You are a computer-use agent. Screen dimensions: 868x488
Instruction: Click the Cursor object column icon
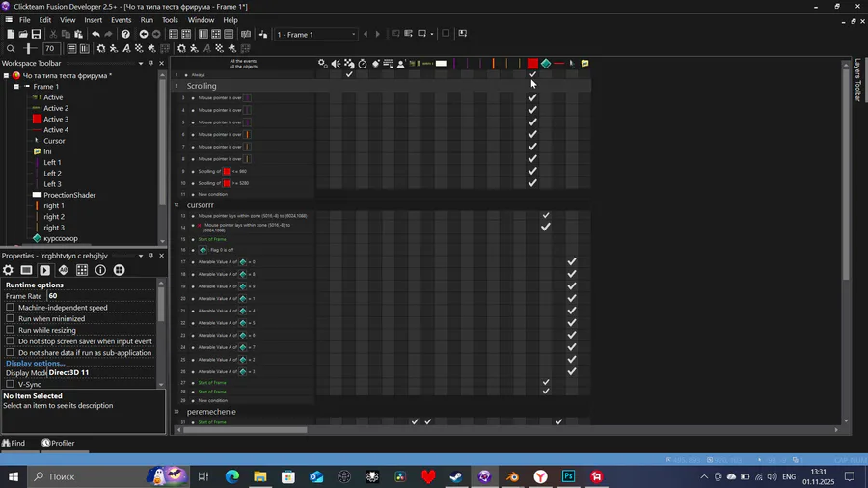tap(572, 64)
